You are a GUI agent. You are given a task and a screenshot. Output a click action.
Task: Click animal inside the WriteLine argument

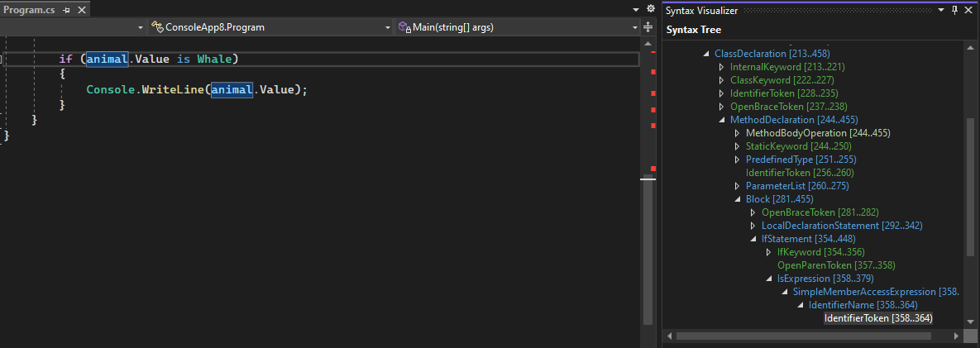232,89
